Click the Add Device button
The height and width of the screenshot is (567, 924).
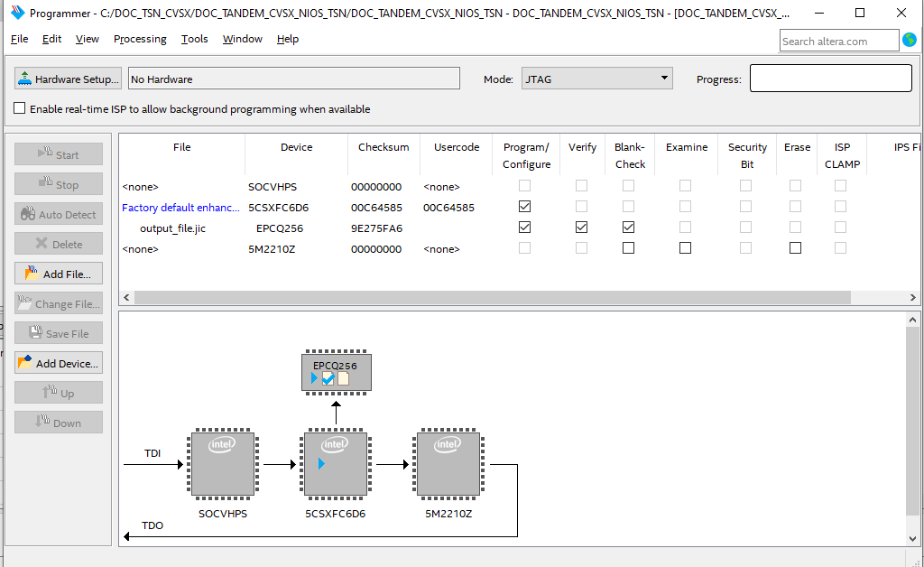click(x=59, y=363)
